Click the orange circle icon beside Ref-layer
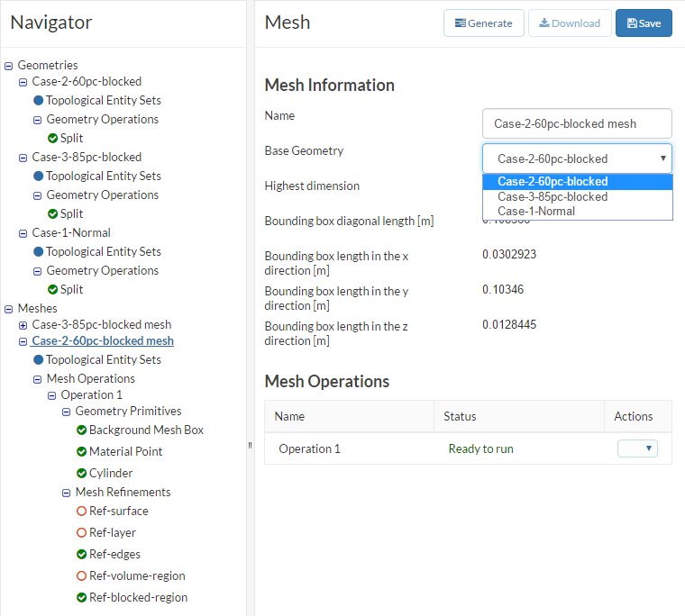 (x=82, y=533)
